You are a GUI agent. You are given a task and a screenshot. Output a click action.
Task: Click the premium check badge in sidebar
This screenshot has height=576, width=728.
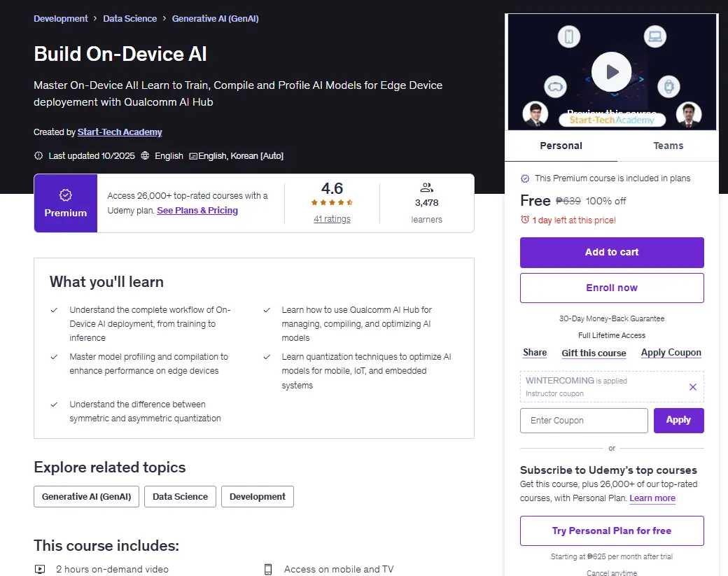click(x=525, y=178)
